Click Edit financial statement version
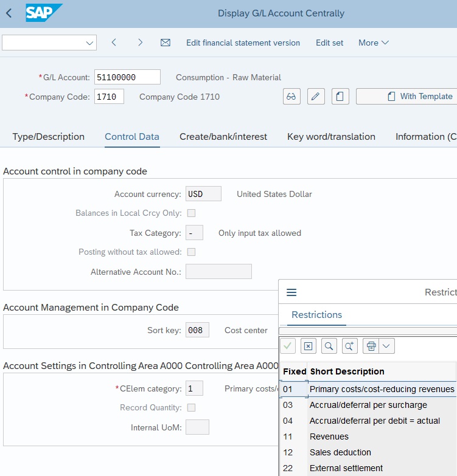Screen dimensions: 457x476 click(243, 43)
